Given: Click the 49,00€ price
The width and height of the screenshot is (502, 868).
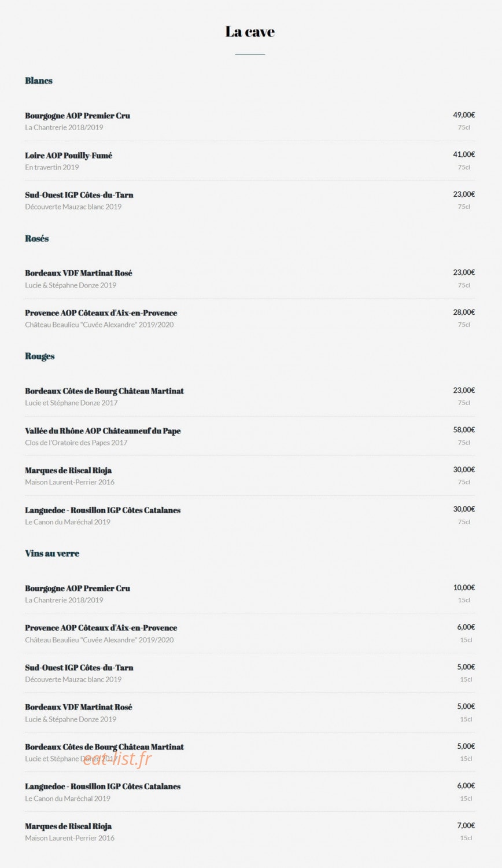Looking at the screenshot, I should [464, 115].
